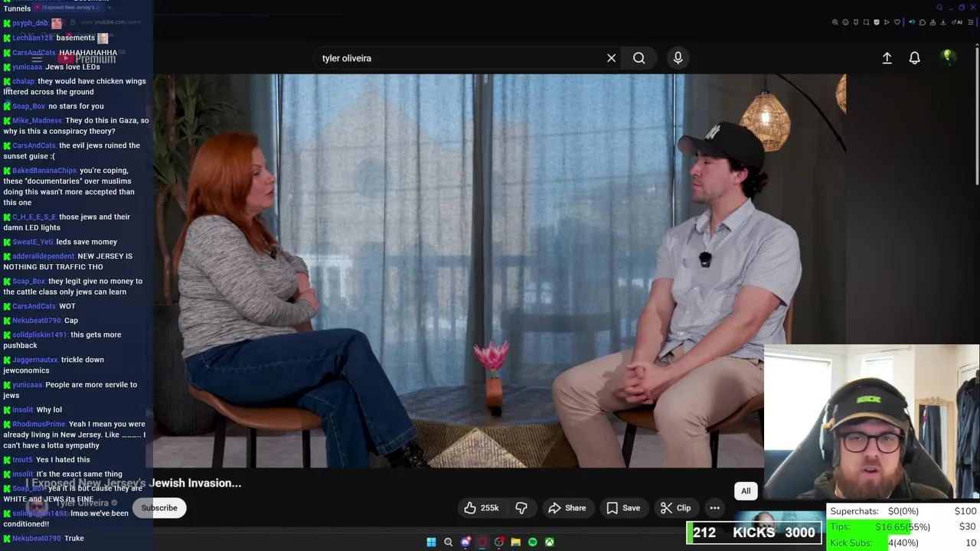980x551 pixels.
Task: Open the Windows Start menu
Action: coord(431,542)
